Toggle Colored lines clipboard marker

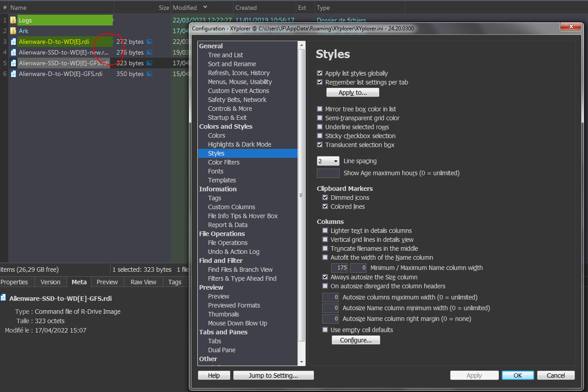pos(325,207)
